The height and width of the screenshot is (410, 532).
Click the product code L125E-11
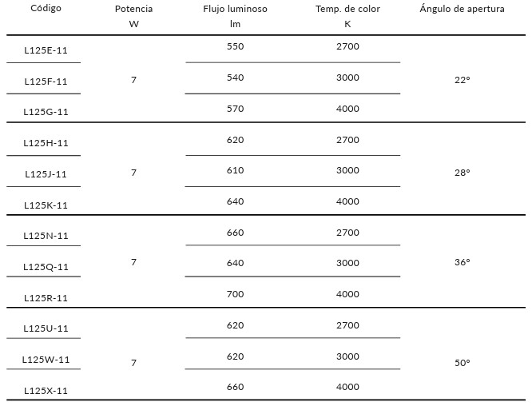pos(46,50)
